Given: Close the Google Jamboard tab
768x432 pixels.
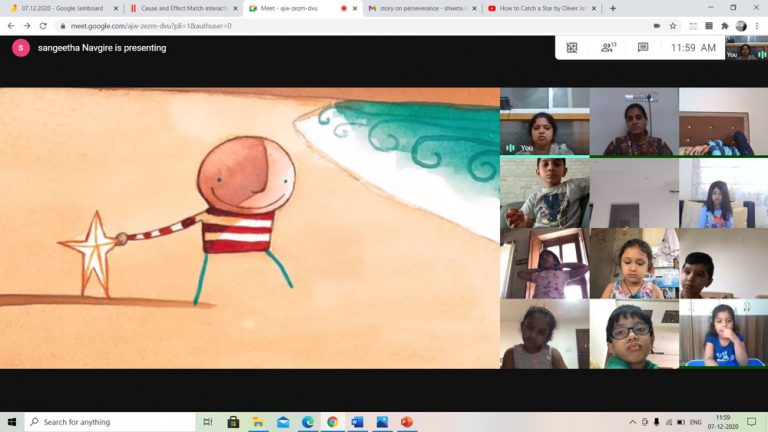Looking at the screenshot, I should click(x=116, y=8).
